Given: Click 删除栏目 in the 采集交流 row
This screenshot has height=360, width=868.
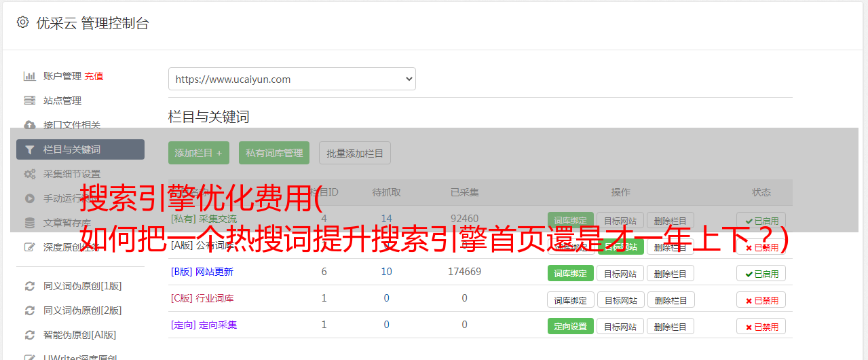Looking at the screenshot, I should click(671, 221).
